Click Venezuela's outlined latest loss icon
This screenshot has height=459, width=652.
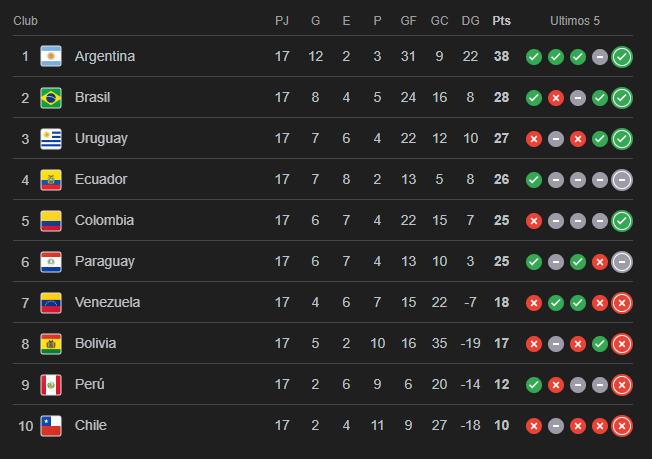(622, 303)
